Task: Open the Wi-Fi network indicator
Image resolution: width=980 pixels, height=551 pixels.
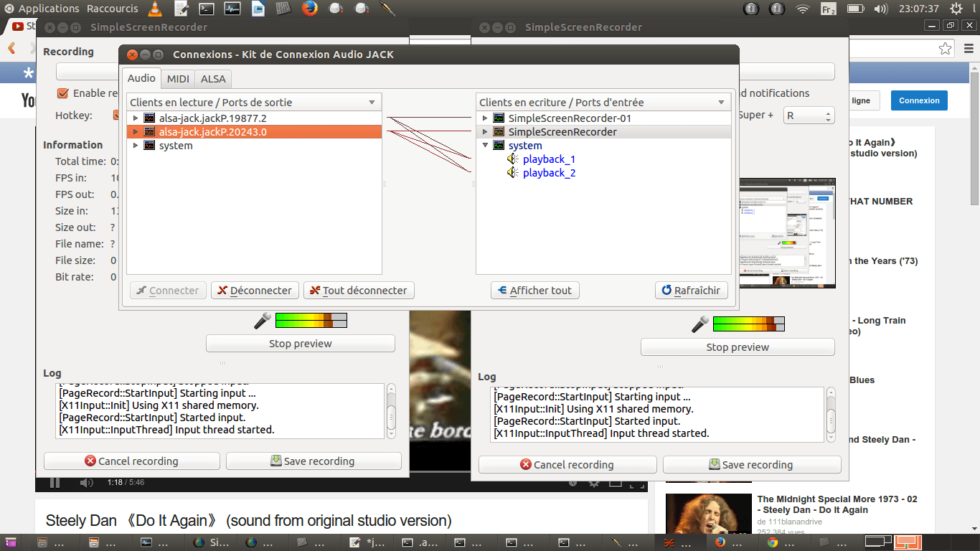Action: [x=802, y=9]
